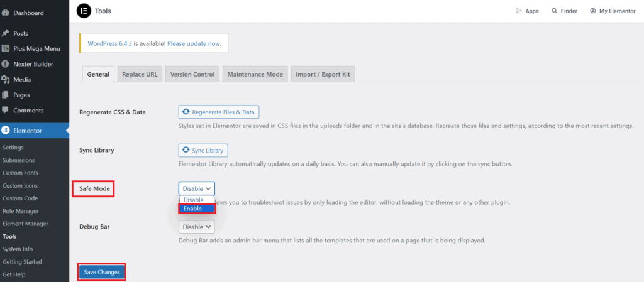Click the Elementor logo icon in header
Image resolution: width=644 pixels, height=282 pixels.
click(x=83, y=11)
